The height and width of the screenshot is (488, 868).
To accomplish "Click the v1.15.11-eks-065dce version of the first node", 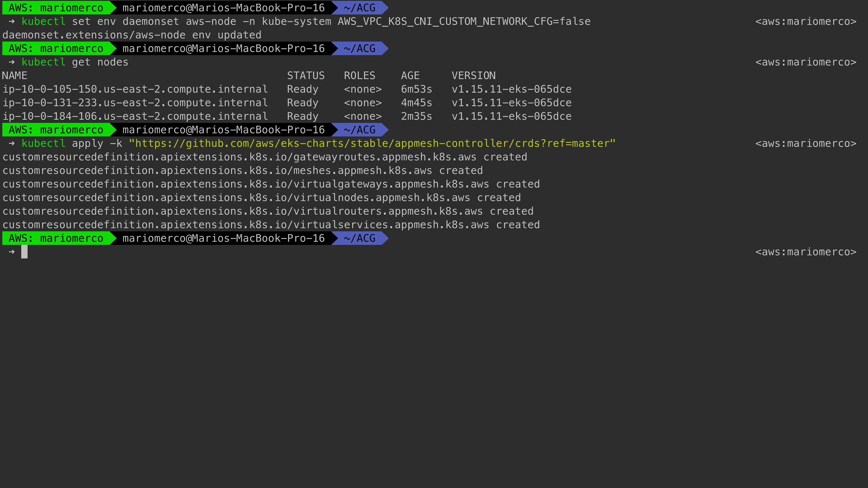I will 511,89.
